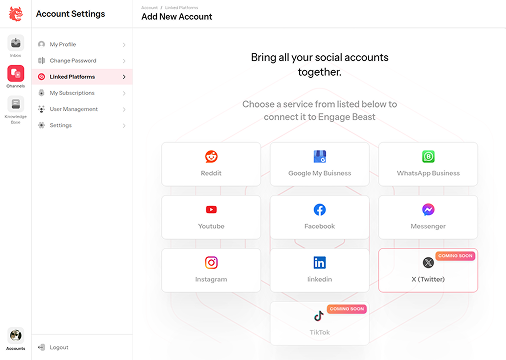Expand Settings chevron arrow

(x=124, y=126)
